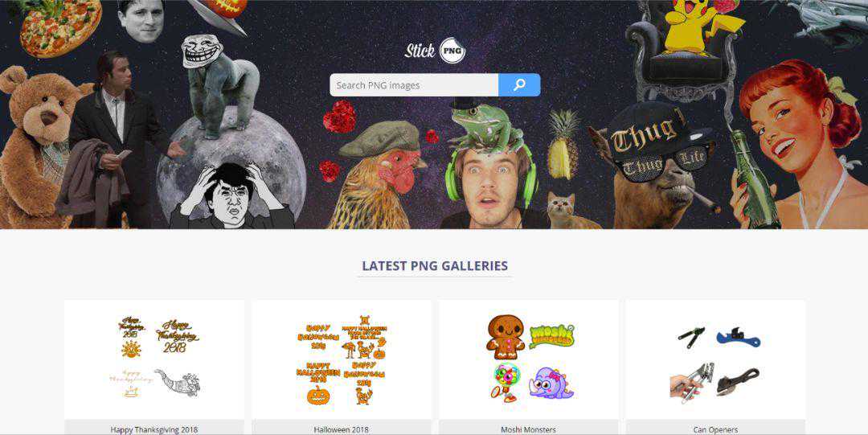Click the Happy Thanksgiving 2018 caption link

tap(154, 429)
